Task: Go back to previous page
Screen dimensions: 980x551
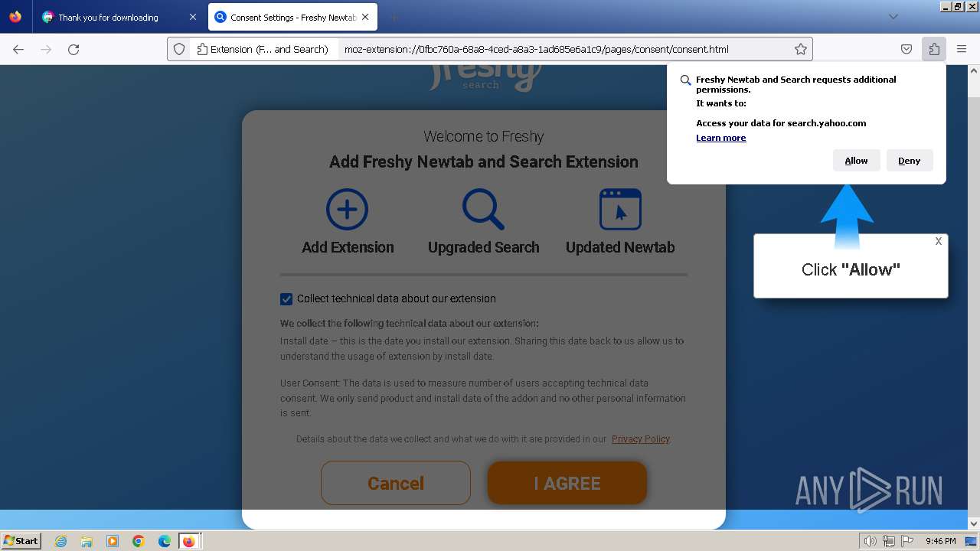Action: point(18,49)
